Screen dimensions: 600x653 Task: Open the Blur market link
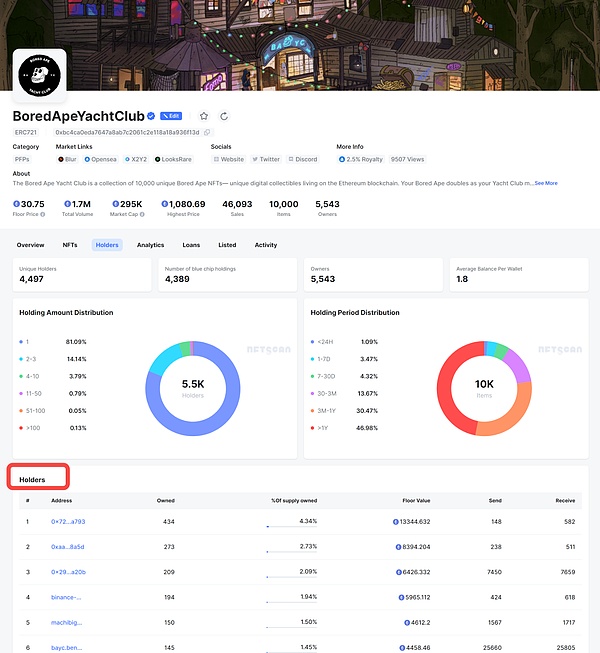pyautogui.click(x=70, y=159)
